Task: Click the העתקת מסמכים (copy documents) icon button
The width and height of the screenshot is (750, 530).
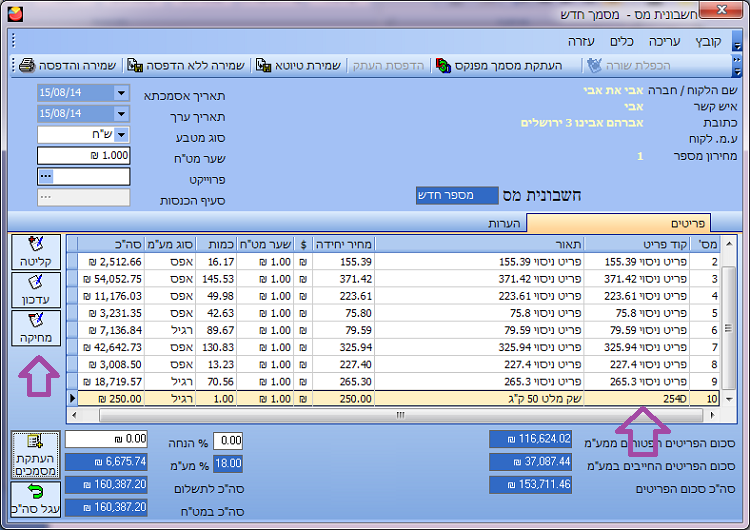Action: tap(36, 454)
